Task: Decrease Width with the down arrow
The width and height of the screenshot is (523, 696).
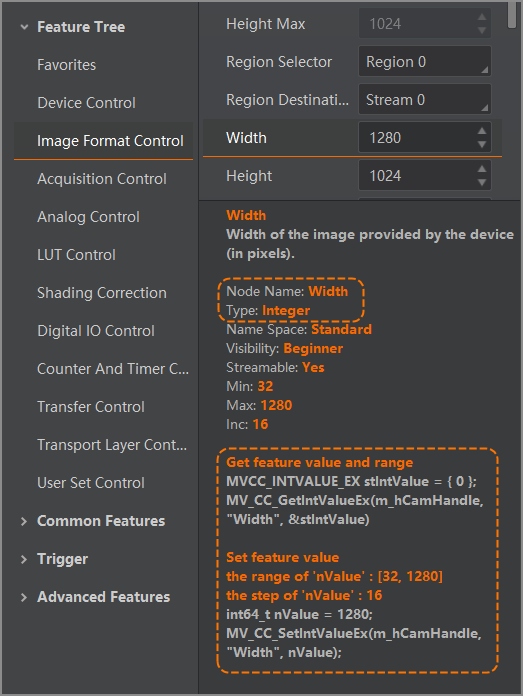Action: point(482,144)
